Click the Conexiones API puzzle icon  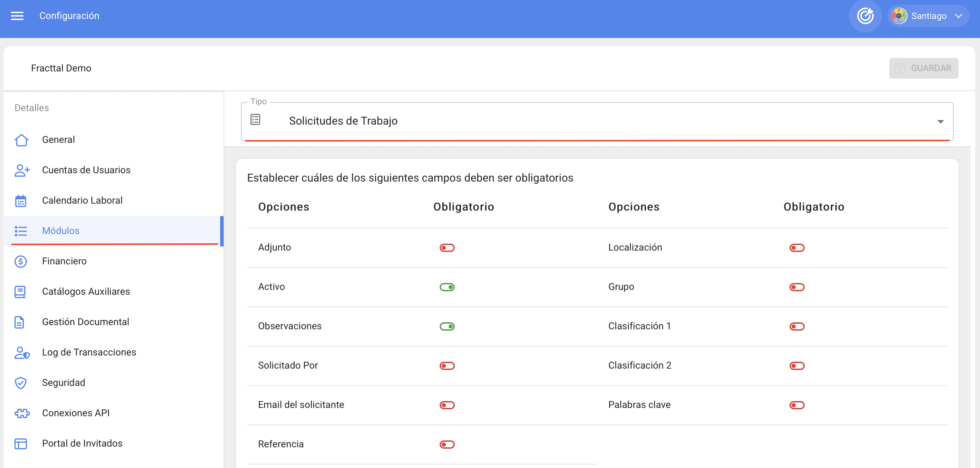point(22,413)
